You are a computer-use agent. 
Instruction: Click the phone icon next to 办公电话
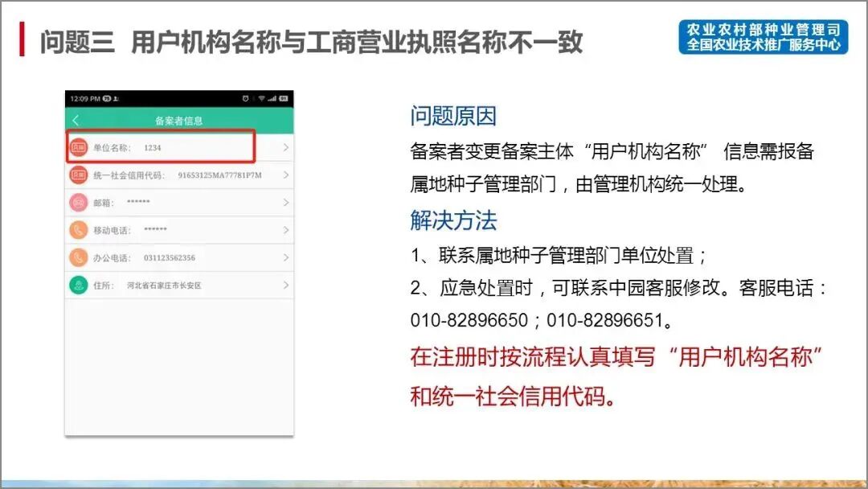(x=77, y=257)
